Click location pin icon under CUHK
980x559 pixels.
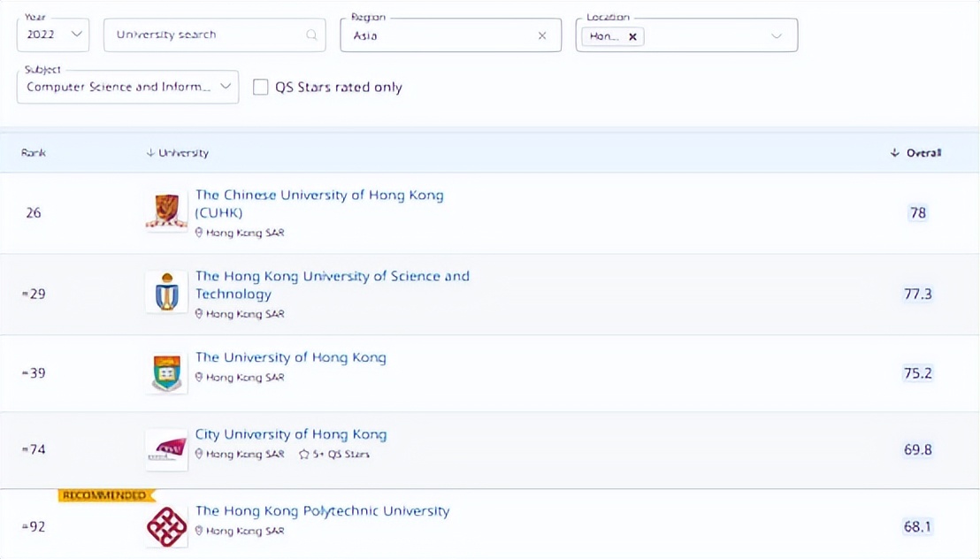coord(199,233)
